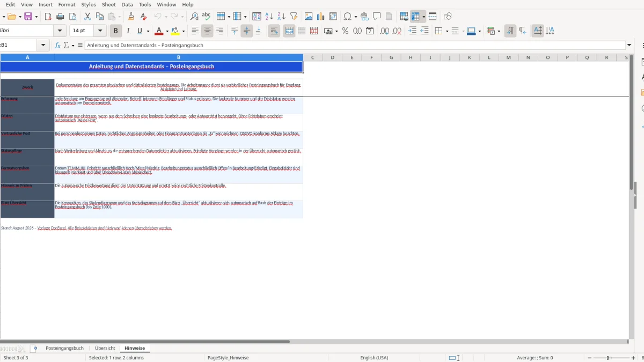Switch to the Posteingangsbuch sheet tab
Image resolution: width=644 pixels, height=362 pixels.
(x=64, y=348)
